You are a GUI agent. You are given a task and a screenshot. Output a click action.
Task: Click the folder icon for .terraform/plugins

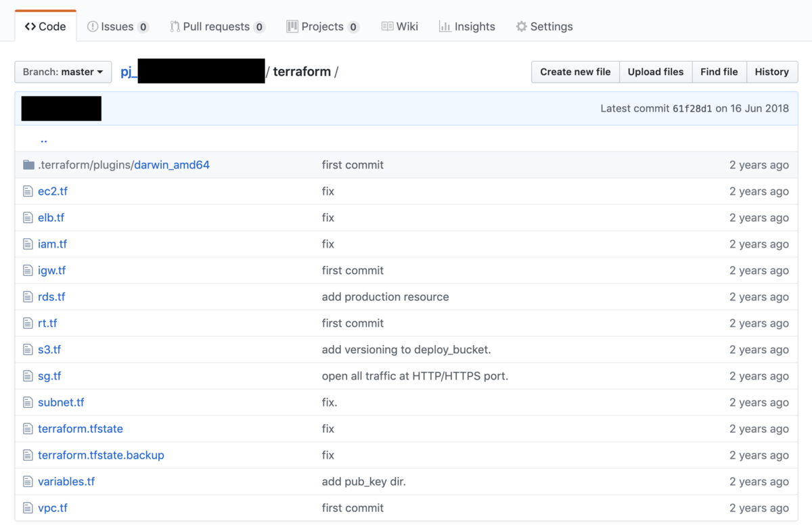point(28,165)
